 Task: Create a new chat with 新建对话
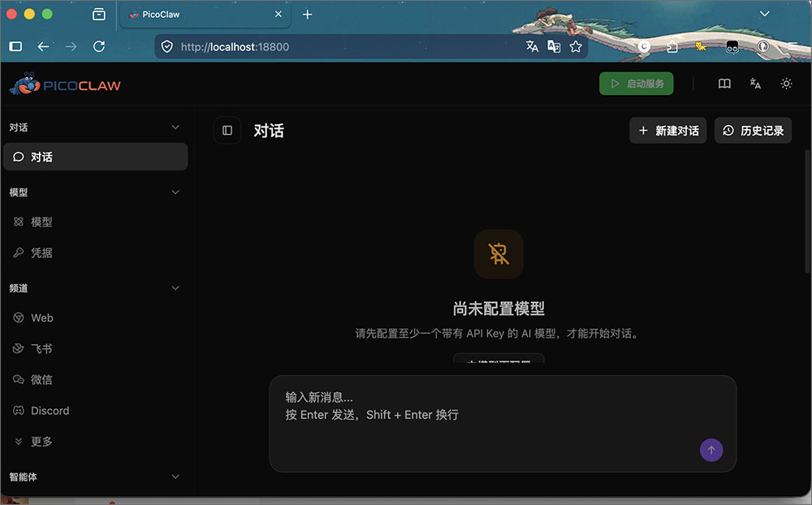668,131
